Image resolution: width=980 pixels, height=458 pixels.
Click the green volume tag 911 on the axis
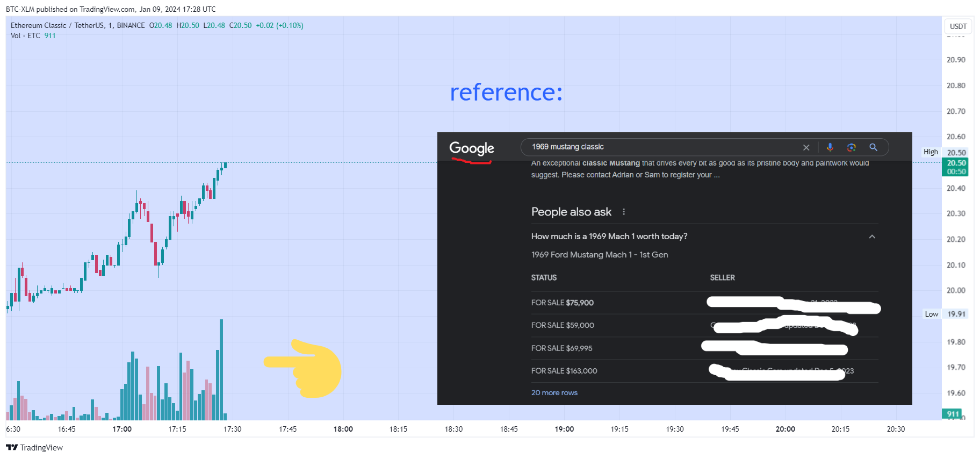tap(953, 414)
